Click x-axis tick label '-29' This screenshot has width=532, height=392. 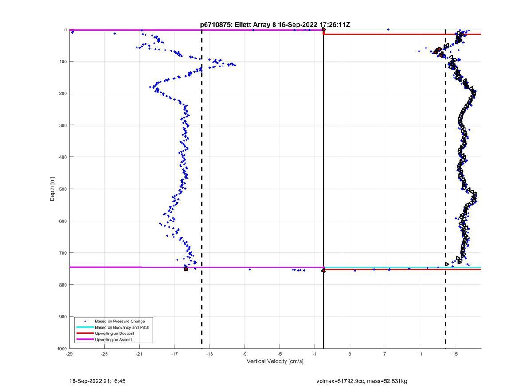click(69, 354)
